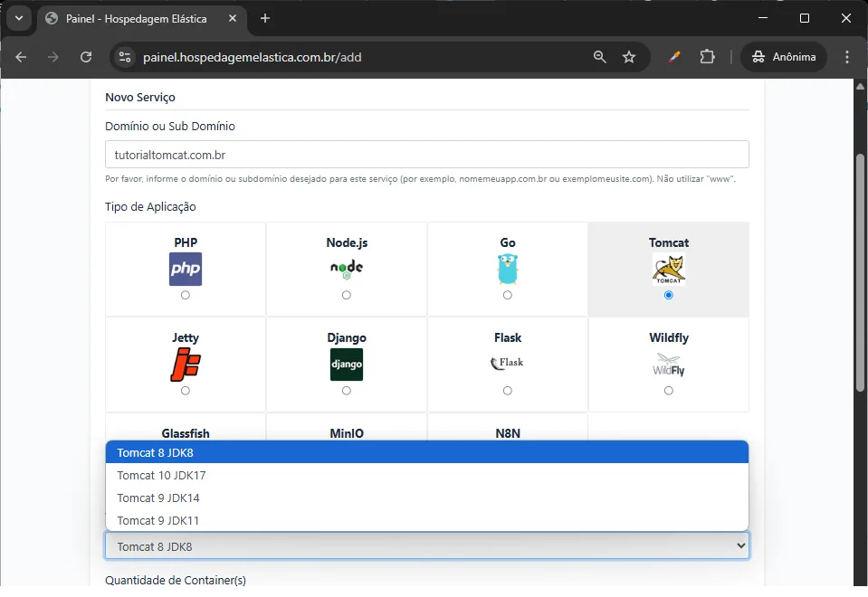Click the domain input field

(427, 155)
